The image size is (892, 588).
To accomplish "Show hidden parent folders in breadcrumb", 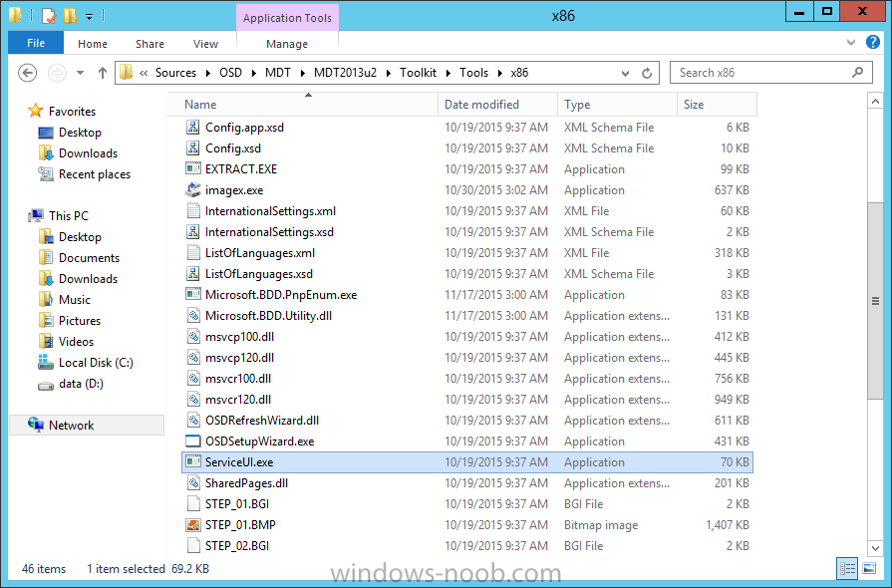I will [x=144, y=73].
